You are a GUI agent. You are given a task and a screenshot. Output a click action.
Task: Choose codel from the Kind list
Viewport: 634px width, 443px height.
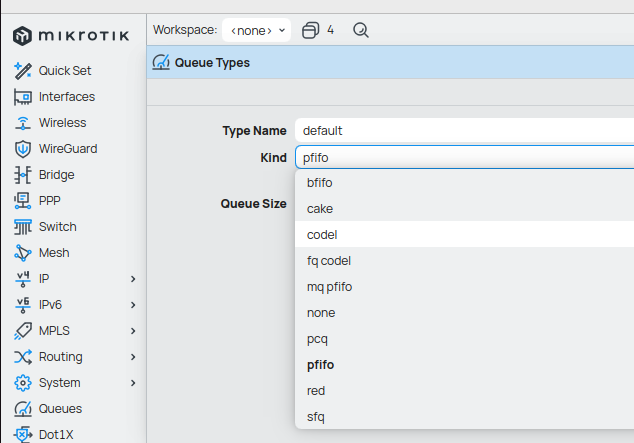(322, 235)
